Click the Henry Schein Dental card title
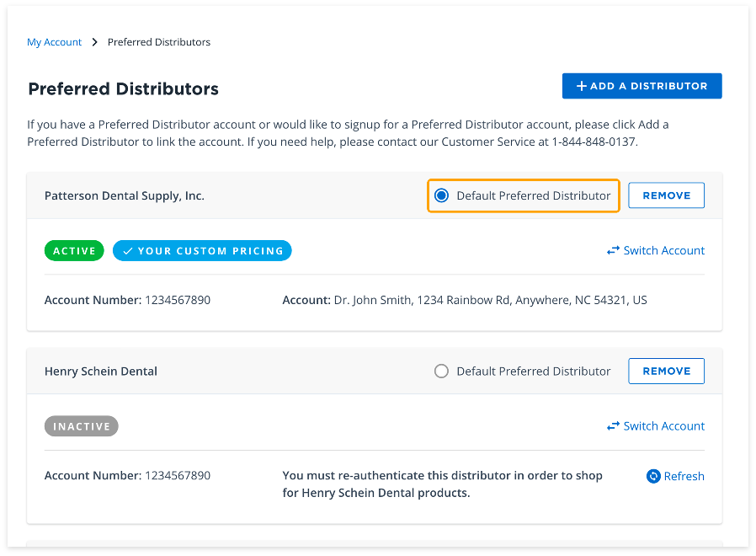756x556 pixels. click(x=101, y=371)
